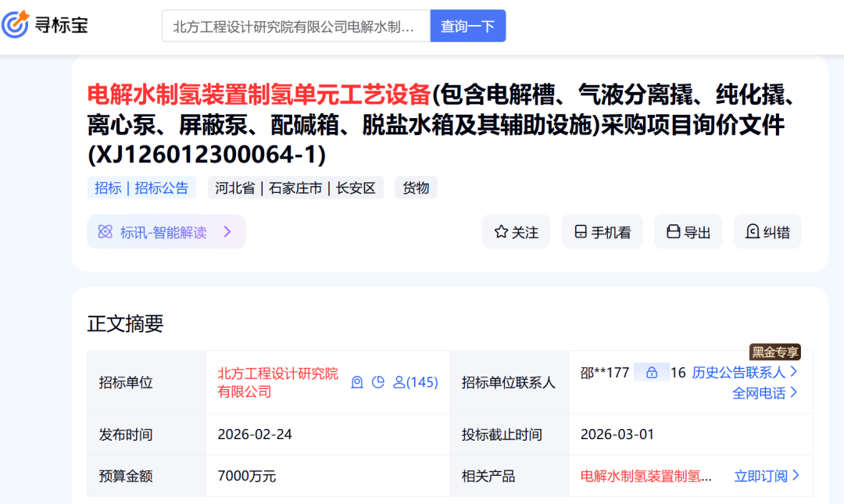Click the 寻标宝 logo icon
This screenshot has height=504, width=844.
[x=17, y=25]
